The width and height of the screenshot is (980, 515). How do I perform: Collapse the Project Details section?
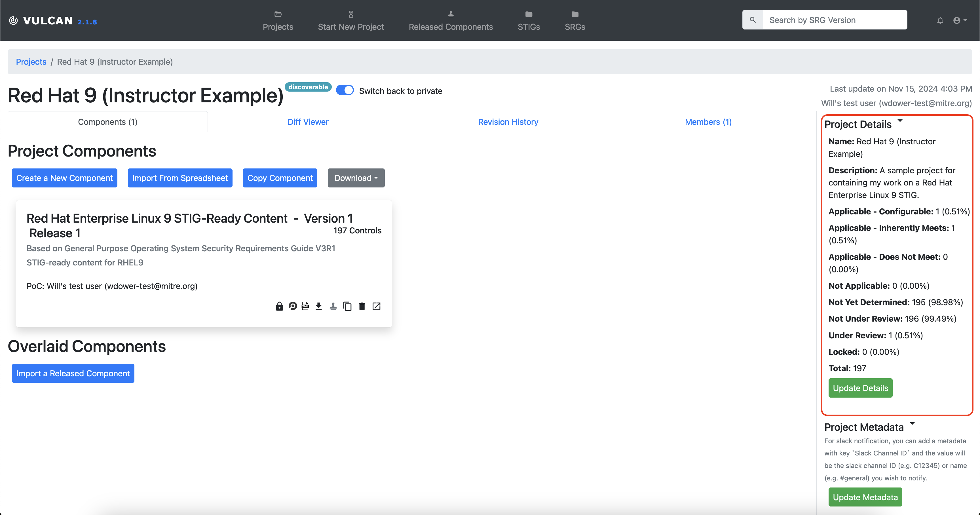click(900, 121)
